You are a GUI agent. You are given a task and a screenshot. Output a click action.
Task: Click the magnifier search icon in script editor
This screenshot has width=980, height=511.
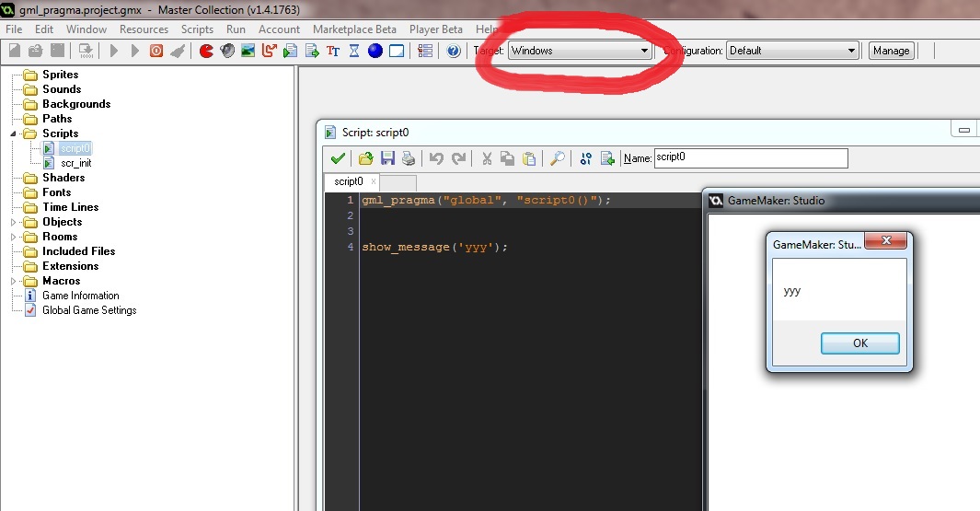(x=557, y=158)
